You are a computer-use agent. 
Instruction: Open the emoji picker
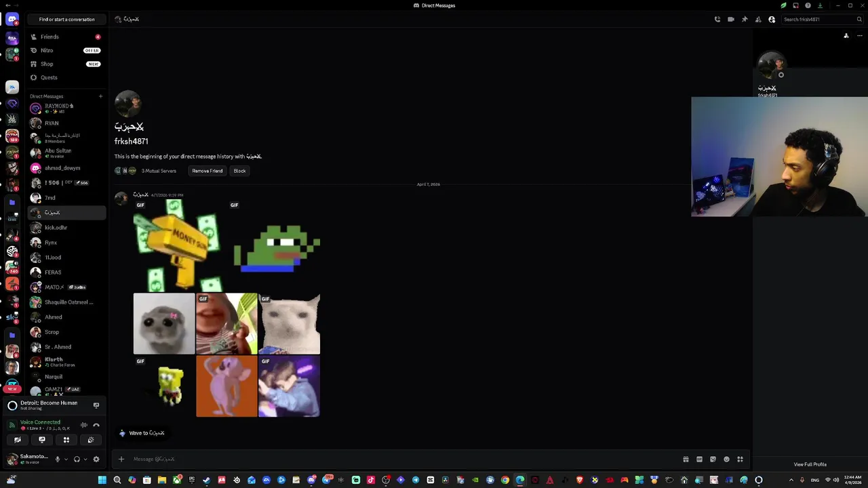pyautogui.click(x=726, y=459)
